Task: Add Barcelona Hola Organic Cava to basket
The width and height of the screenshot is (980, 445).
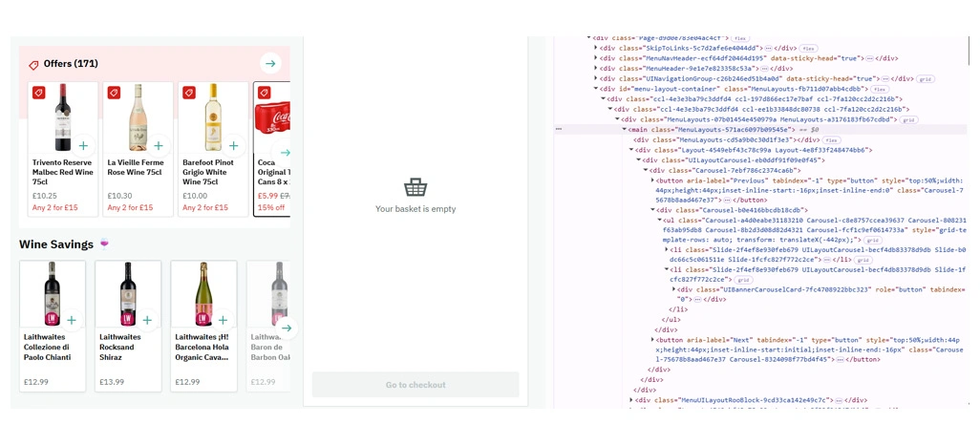Action: (223, 321)
